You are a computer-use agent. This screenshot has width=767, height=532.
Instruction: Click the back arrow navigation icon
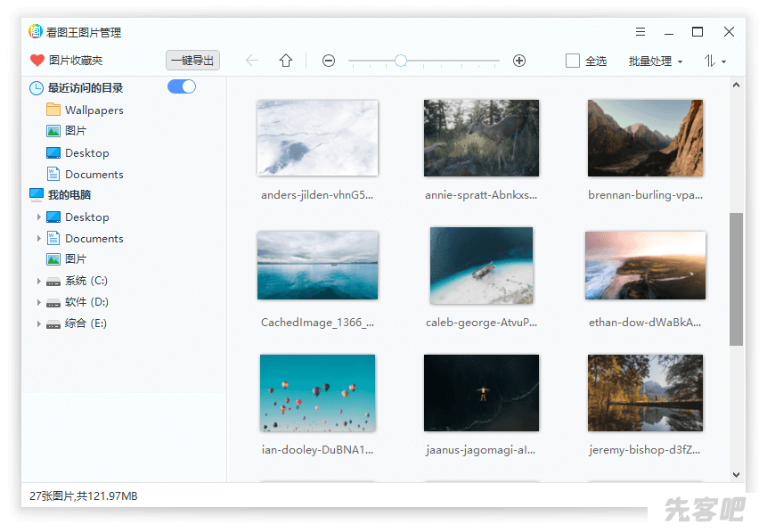click(252, 61)
